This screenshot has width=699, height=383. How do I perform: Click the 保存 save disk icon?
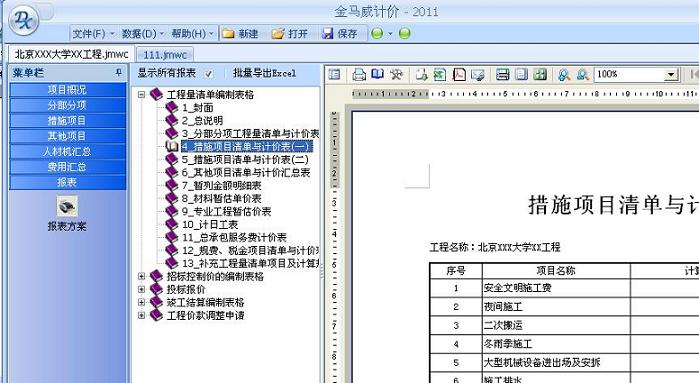328,33
